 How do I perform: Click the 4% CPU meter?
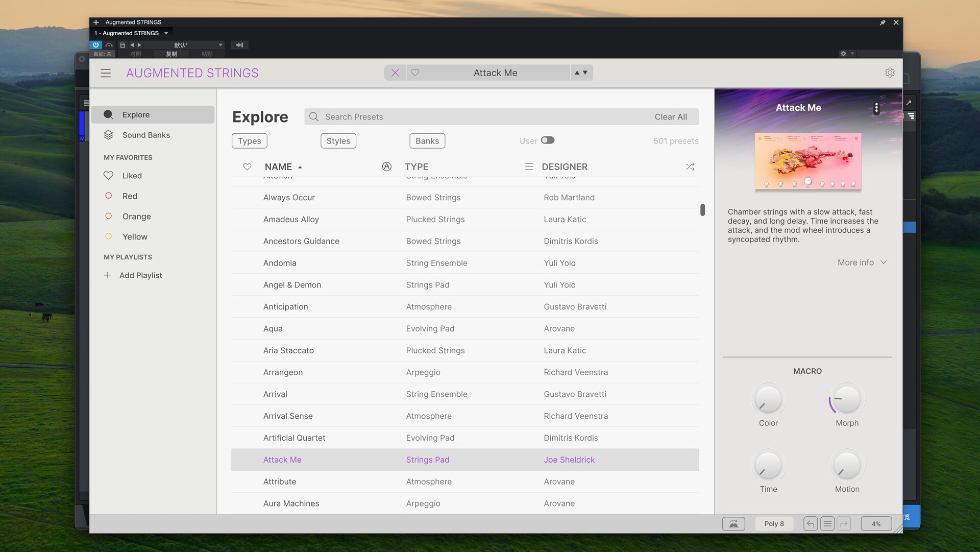coord(876,524)
